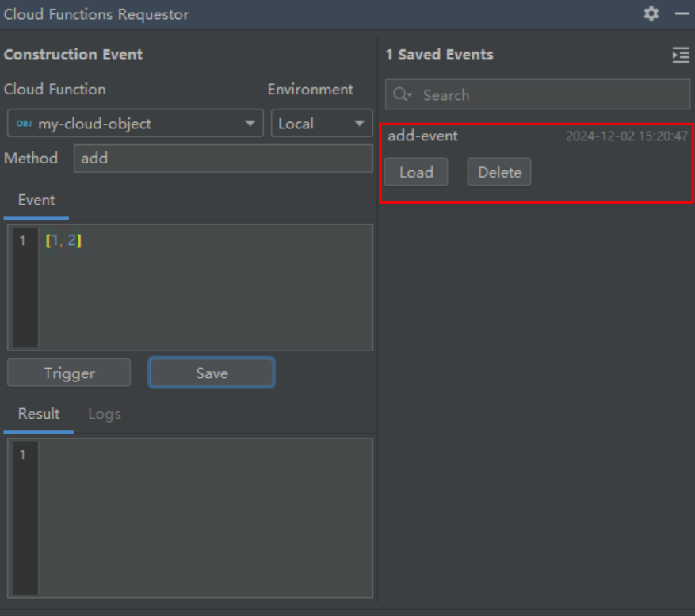Switch to the Event tab
The width and height of the screenshot is (695, 616).
(36, 200)
